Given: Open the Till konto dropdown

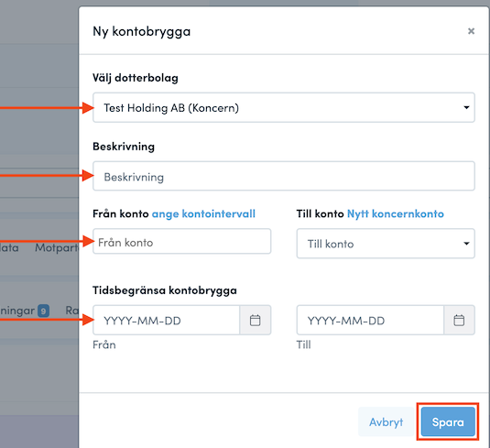Looking at the screenshot, I should click(x=386, y=244).
